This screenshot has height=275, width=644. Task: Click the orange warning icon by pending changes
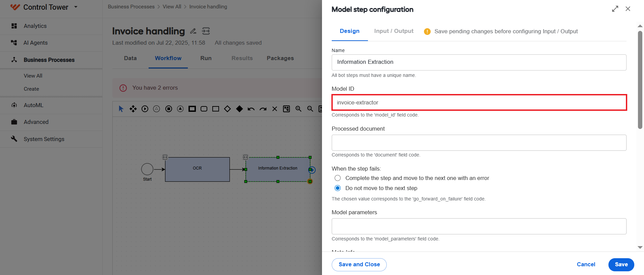[x=427, y=32]
